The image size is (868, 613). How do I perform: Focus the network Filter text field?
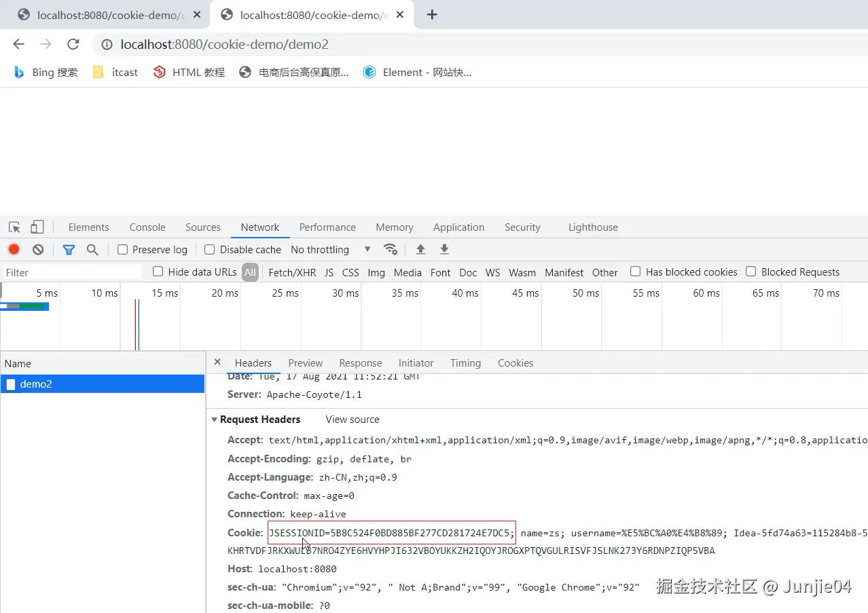[72, 272]
